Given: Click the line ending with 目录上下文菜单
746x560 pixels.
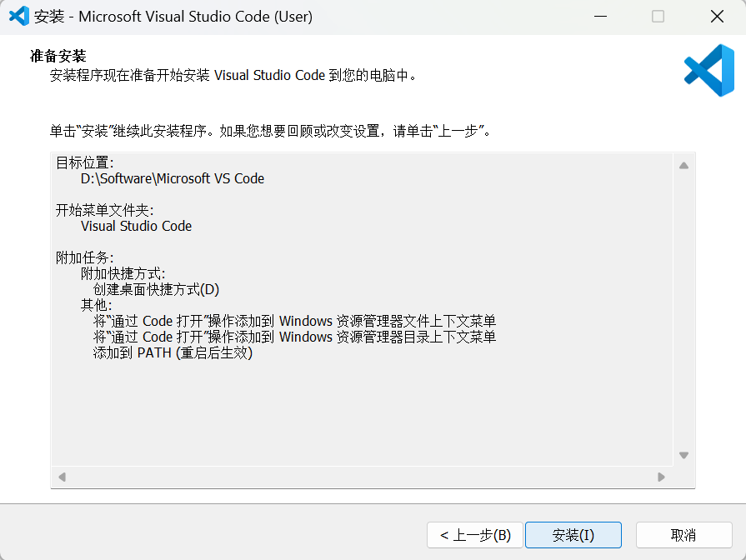Looking at the screenshot, I should click(294, 337).
